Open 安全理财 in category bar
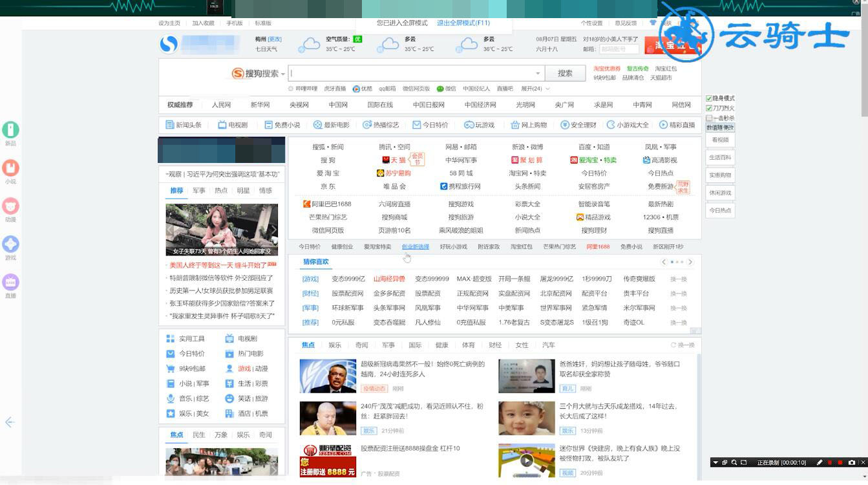Image resolution: width=868 pixels, height=485 pixels. coord(578,125)
